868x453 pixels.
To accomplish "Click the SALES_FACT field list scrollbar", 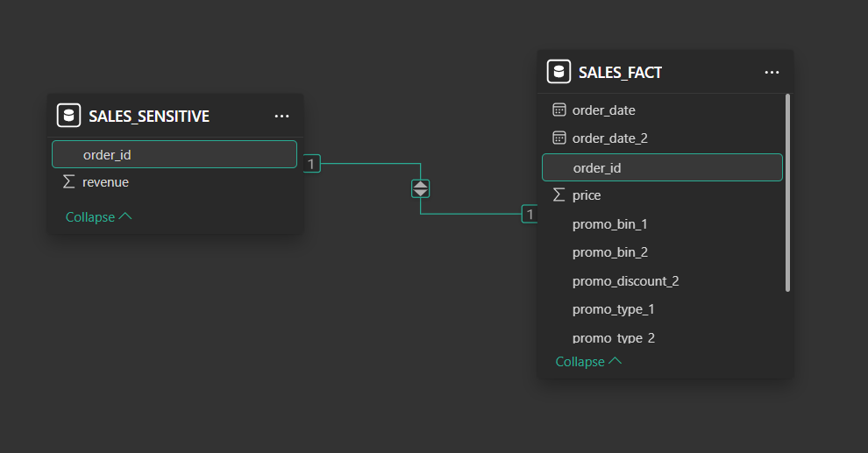I will coord(787,193).
